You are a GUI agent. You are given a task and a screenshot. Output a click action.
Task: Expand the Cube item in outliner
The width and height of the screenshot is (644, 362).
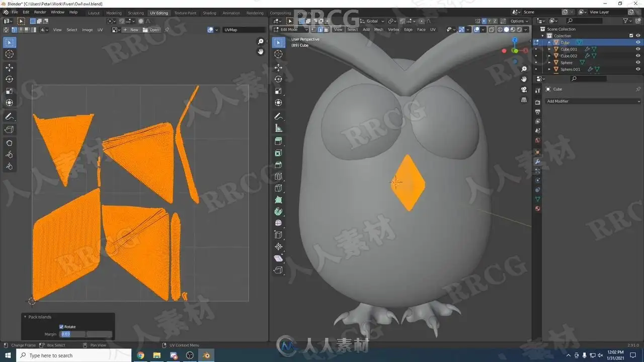pos(549,43)
